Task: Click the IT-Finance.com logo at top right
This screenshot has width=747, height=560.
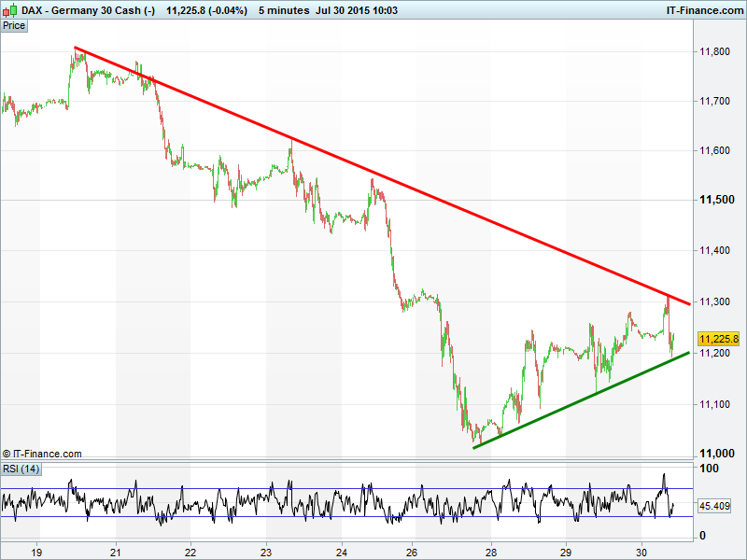Action: [703, 9]
